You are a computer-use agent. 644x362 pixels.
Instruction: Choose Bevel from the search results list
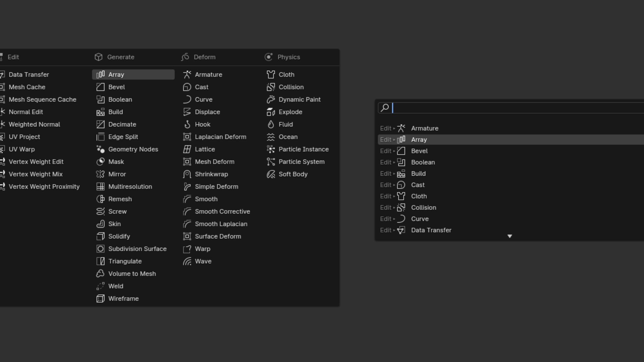[x=511, y=151]
